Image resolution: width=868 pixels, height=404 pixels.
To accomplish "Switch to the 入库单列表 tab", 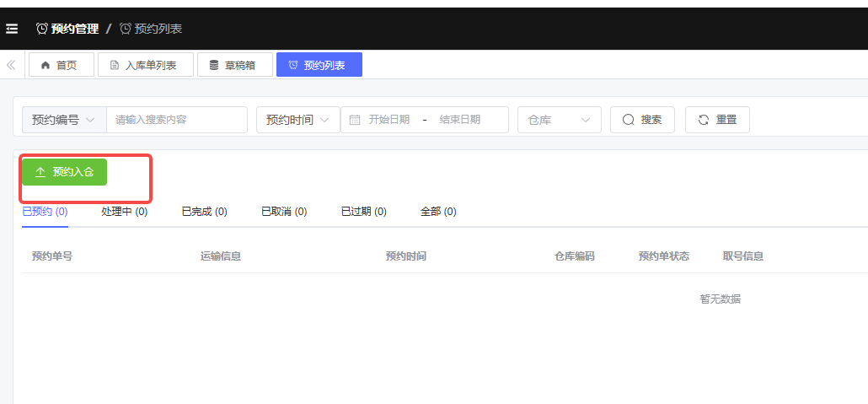I will pos(145,65).
